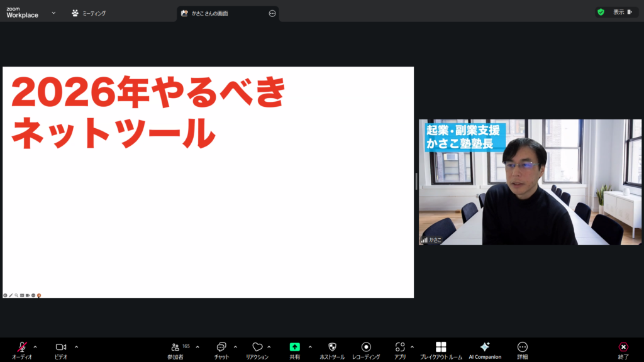
Task: Expand the Zoom Workplace dropdown arrow
Action: [53, 13]
